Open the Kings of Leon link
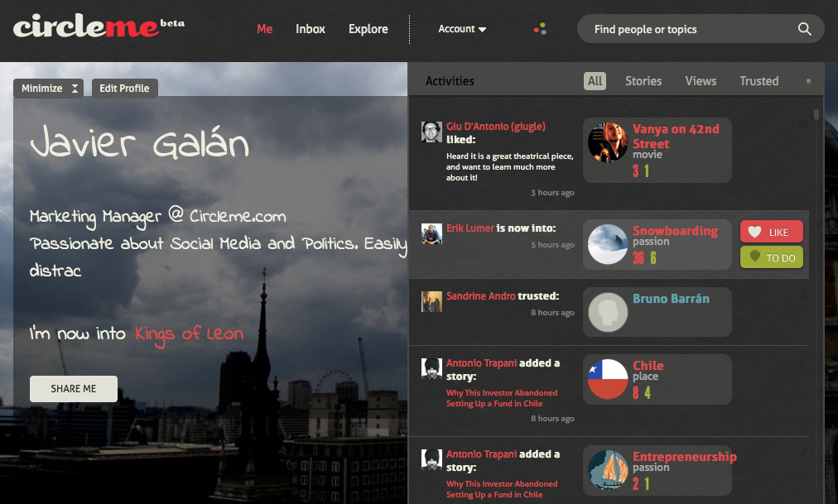The image size is (838, 504). [x=189, y=334]
